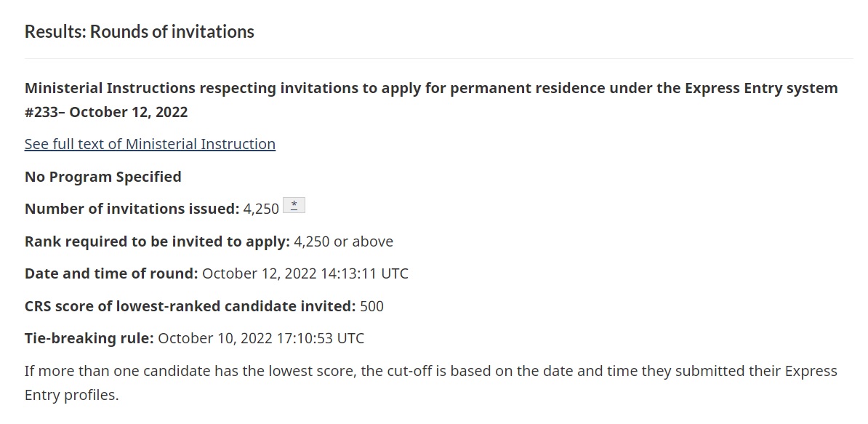Select the No Program Specified text

coord(103,177)
